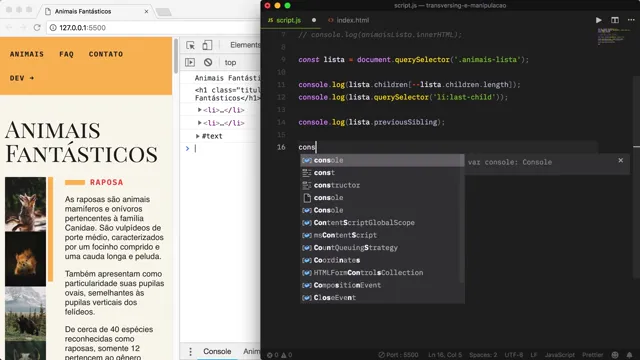Pick msContentScript from autocomplete
The width and height of the screenshot is (640, 360).
pyautogui.click(x=382, y=235)
